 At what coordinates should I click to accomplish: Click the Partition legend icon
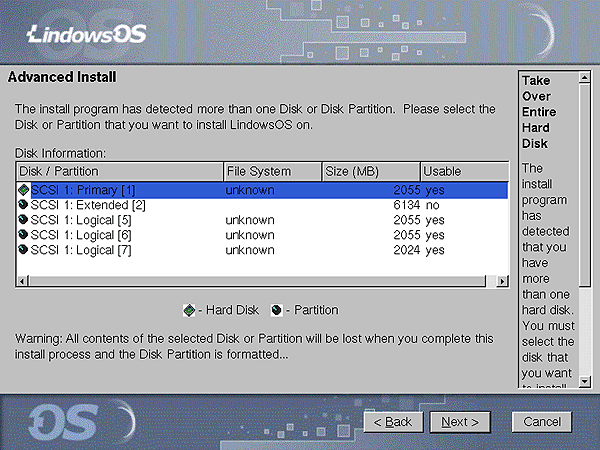click(x=277, y=310)
